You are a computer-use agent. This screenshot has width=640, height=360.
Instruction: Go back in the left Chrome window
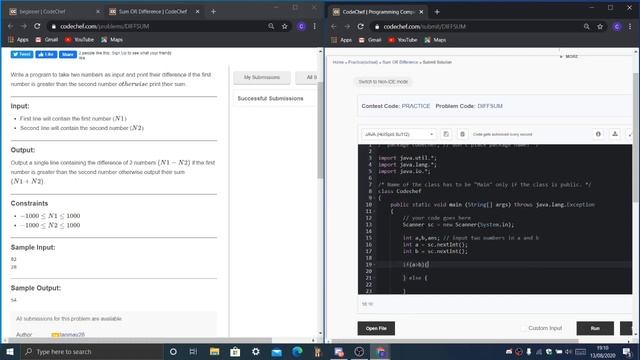point(11,26)
